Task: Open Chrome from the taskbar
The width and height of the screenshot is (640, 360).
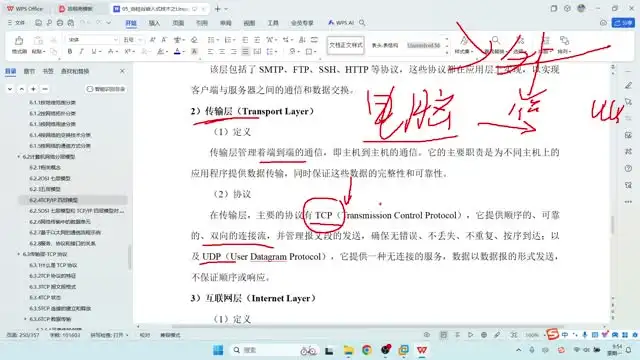Action: (367, 350)
